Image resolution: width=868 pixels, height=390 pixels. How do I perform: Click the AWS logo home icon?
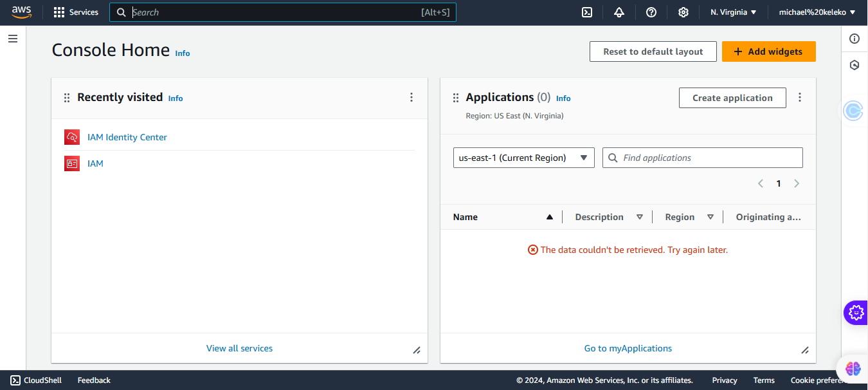pyautogui.click(x=21, y=12)
